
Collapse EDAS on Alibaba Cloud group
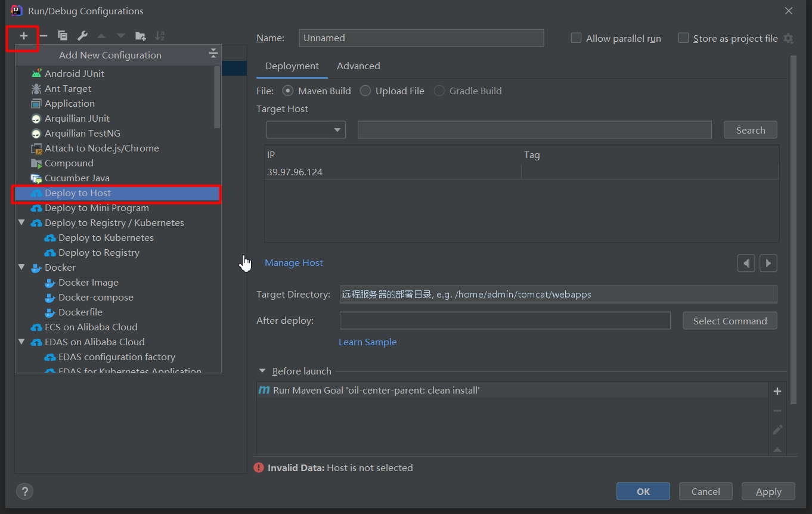point(22,342)
